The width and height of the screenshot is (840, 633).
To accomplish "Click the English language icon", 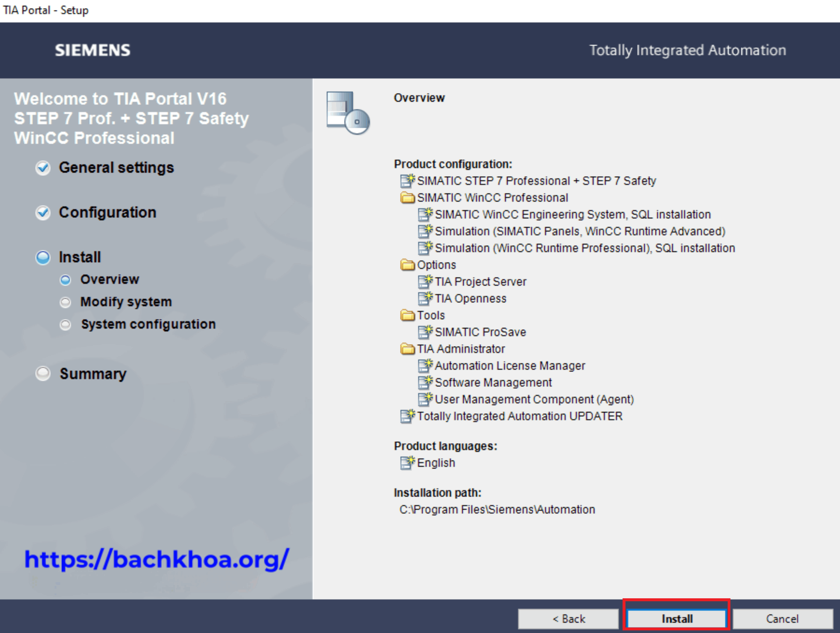I will (407, 463).
